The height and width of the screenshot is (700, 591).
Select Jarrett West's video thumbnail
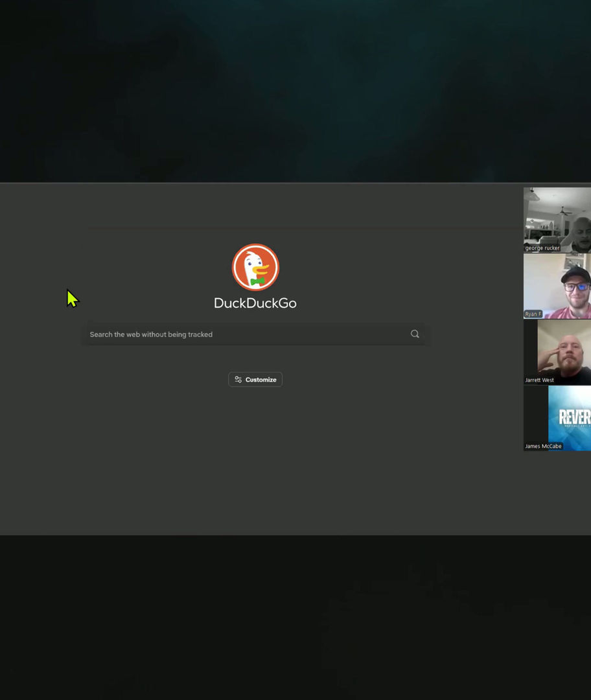pyautogui.click(x=557, y=352)
